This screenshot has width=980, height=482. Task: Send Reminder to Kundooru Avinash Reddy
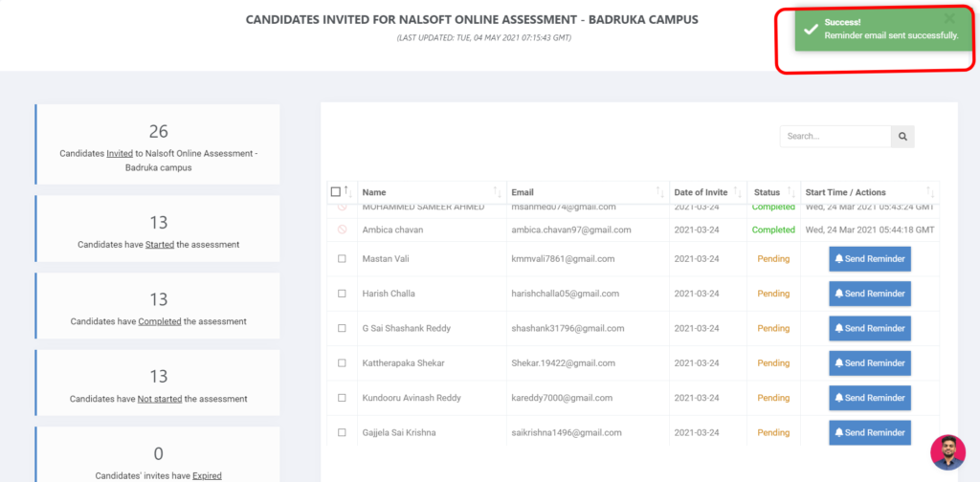(870, 398)
